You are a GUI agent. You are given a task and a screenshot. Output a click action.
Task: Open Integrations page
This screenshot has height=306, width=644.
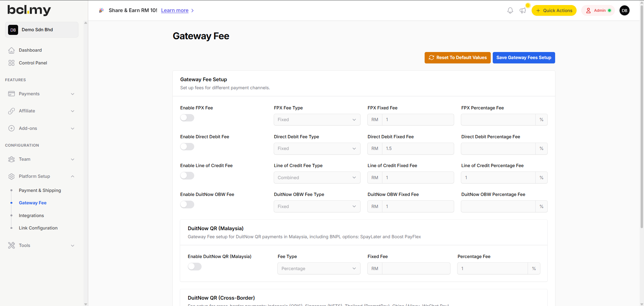coord(31,215)
